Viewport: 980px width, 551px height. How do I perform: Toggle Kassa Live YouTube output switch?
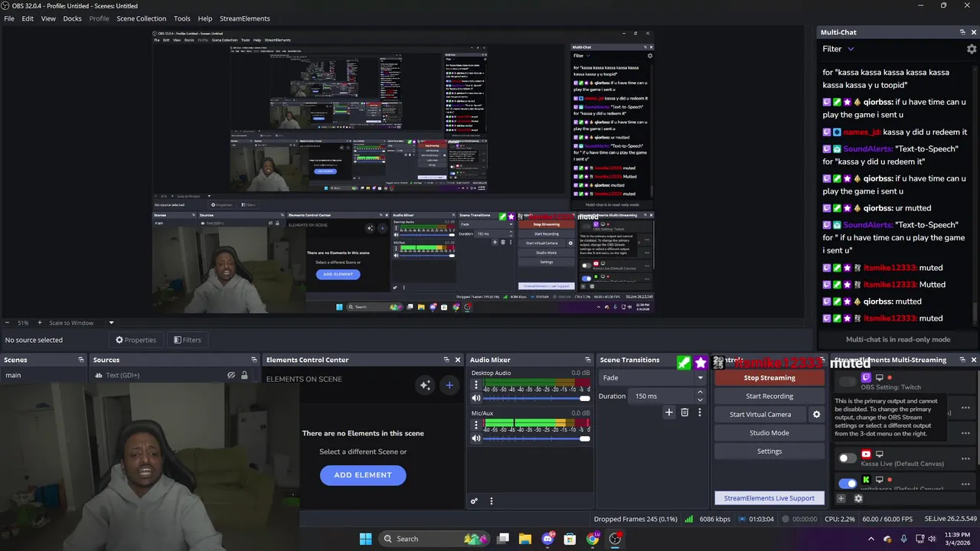(847, 458)
